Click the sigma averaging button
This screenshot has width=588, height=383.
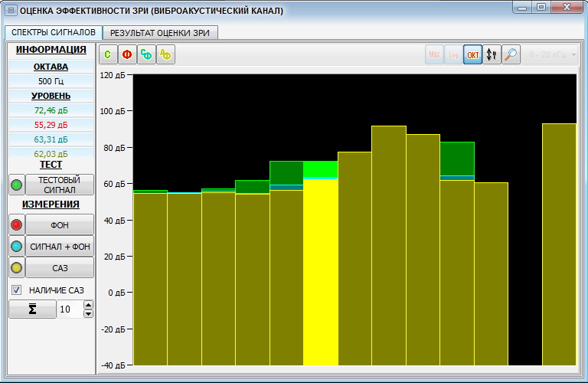tap(32, 309)
